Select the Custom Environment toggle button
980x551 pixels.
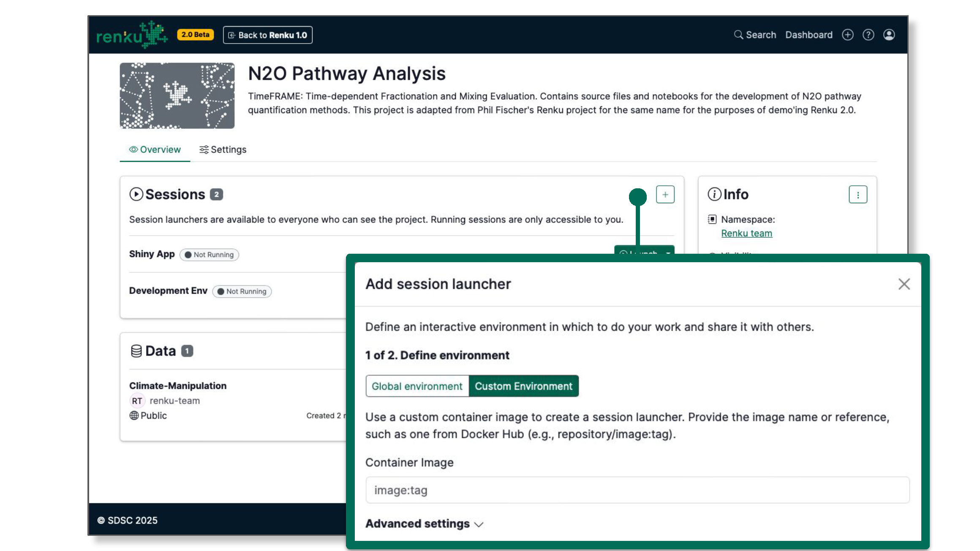pos(524,385)
